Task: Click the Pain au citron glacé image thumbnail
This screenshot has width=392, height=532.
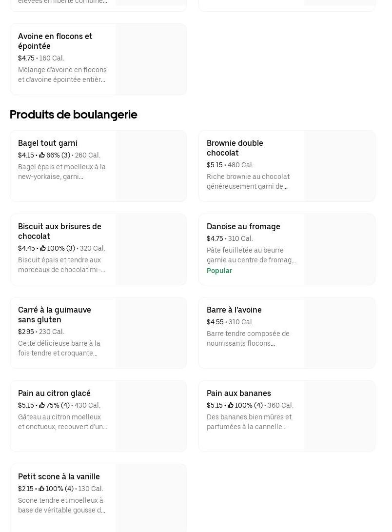Action: pyautogui.click(x=151, y=416)
